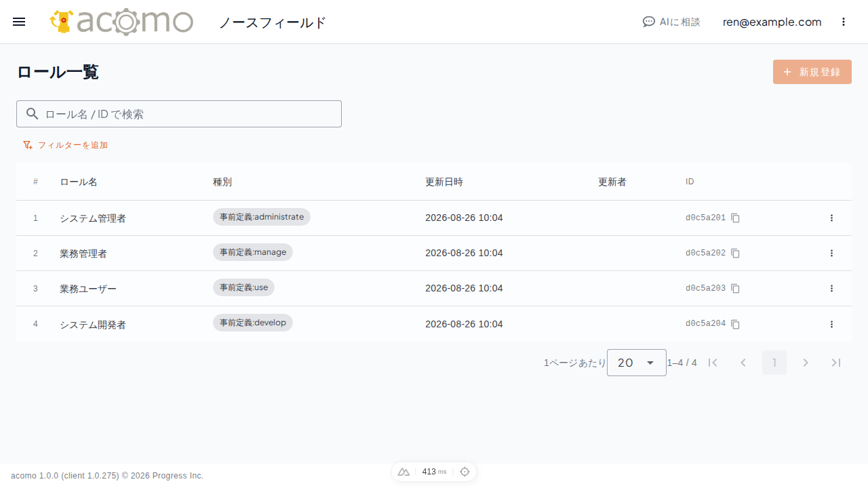Open the hamburger navigation menu

coord(19,22)
